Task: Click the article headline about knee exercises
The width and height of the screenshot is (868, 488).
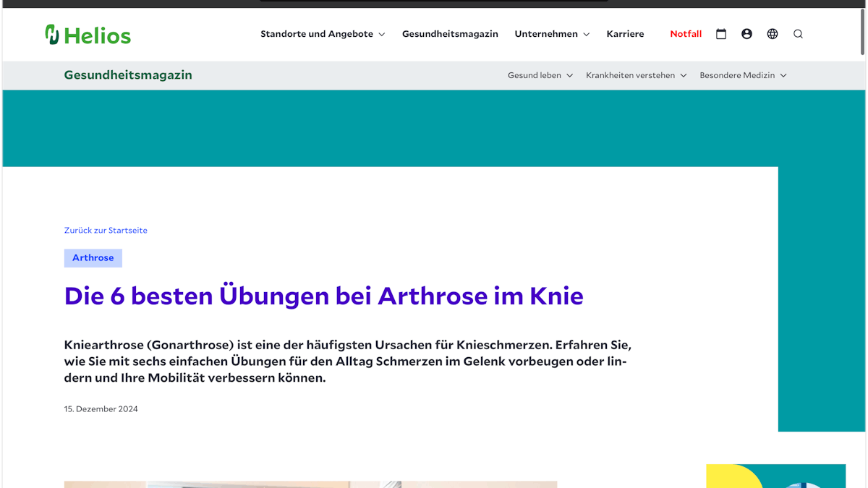Action: [323, 295]
